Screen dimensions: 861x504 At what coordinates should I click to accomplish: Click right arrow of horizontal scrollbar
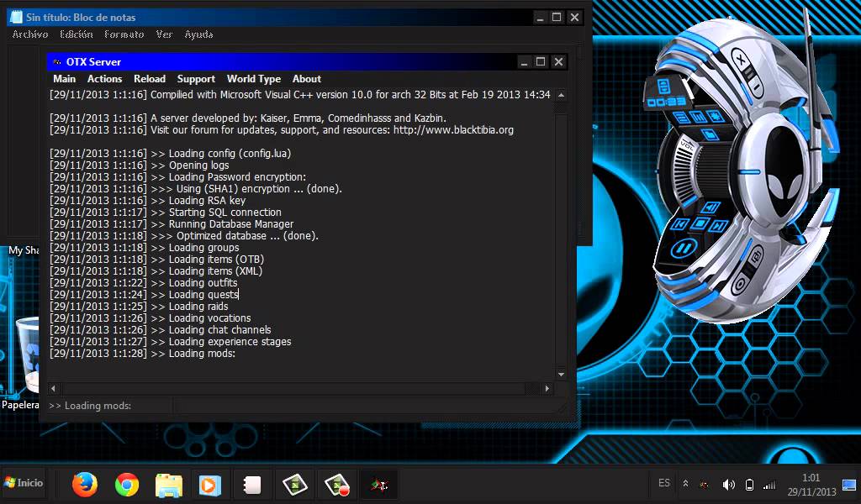547,388
